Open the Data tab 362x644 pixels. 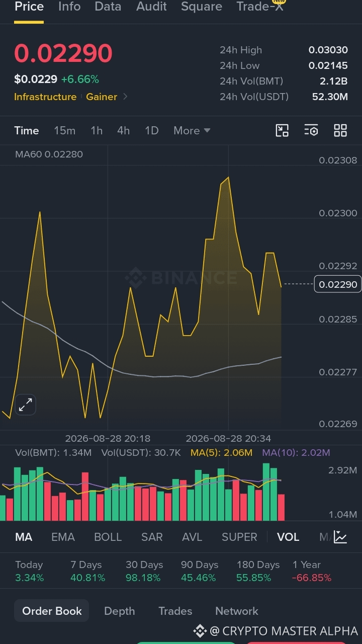tap(108, 7)
